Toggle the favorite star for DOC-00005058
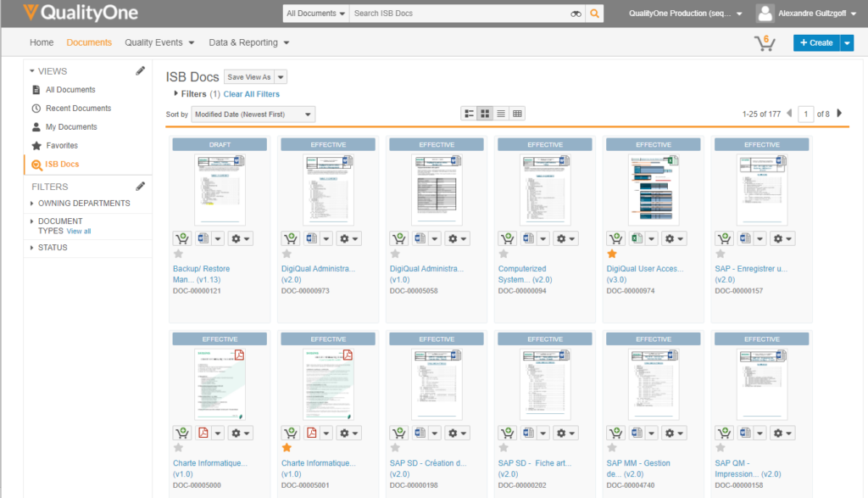 395,255
